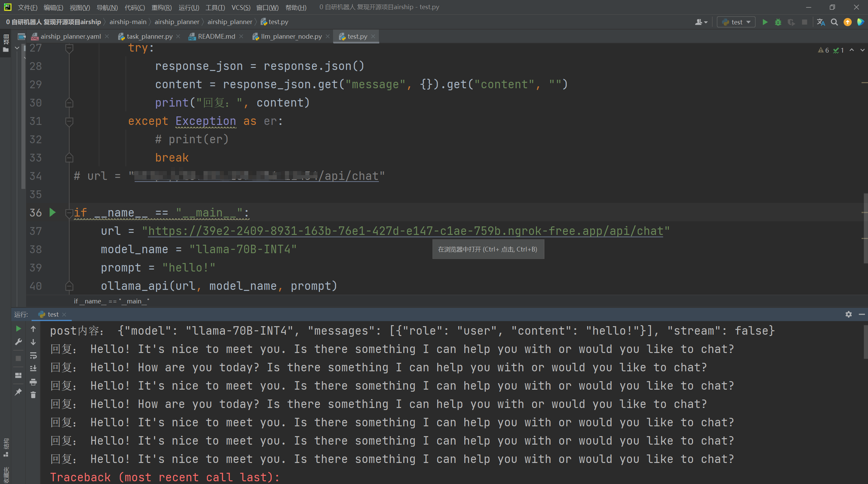Click the red Traceback text in console

(165, 477)
